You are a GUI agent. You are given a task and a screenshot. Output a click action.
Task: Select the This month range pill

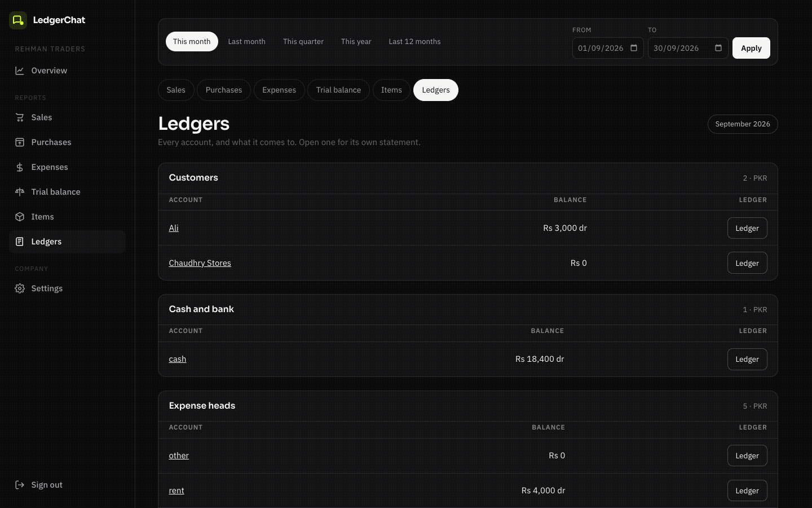point(192,42)
